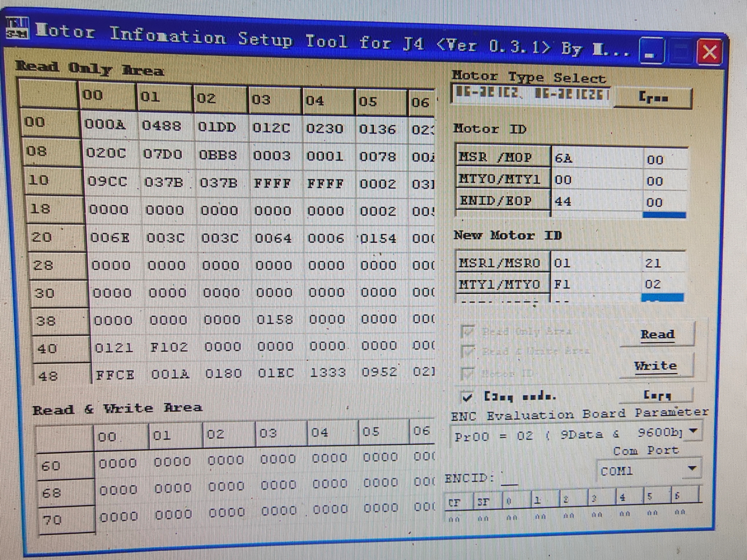Select cell FFCE in row 48

(x=115, y=375)
